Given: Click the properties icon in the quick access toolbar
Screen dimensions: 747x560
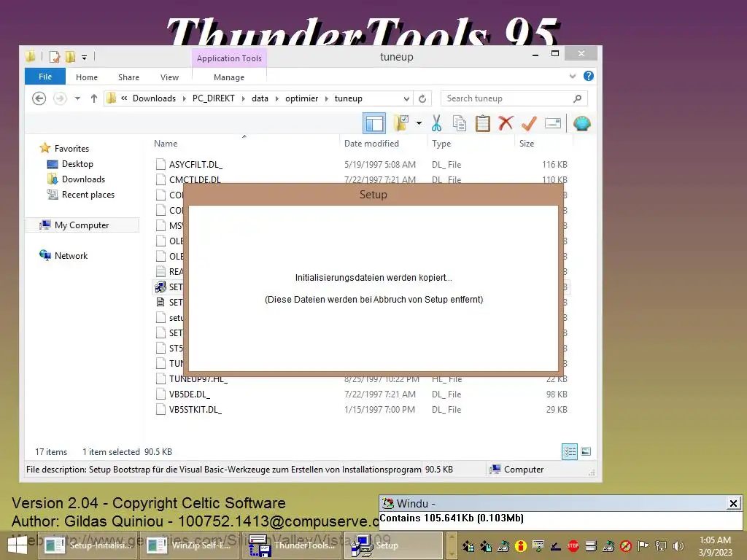Looking at the screenshot, I should 55,57.
